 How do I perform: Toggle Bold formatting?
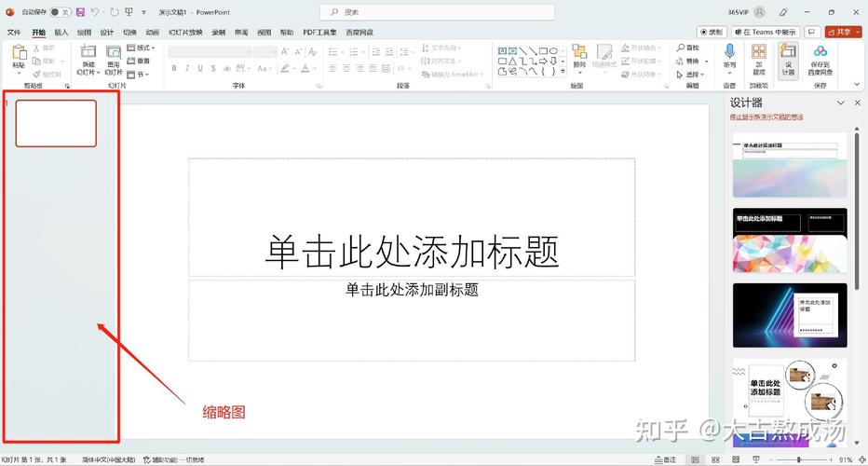tap(174, 68)
